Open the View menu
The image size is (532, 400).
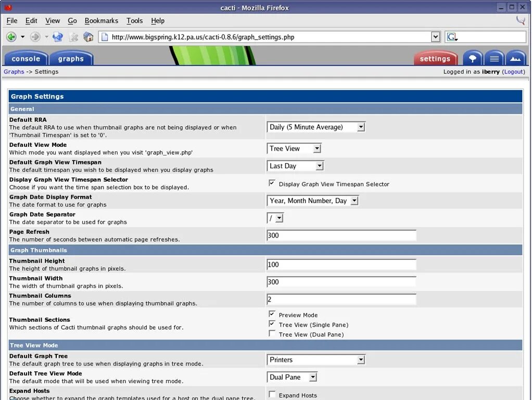(53, 21)
